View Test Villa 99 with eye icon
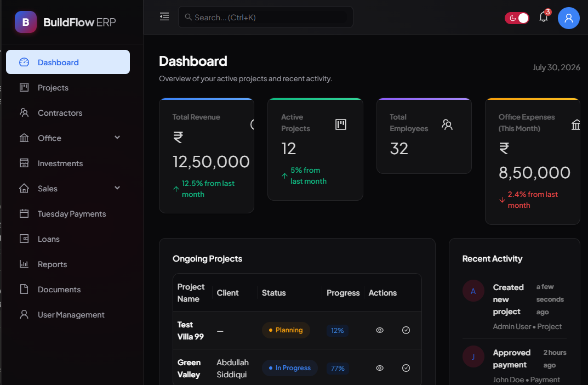This screenshot has width=588, height=385. (380, 330)
